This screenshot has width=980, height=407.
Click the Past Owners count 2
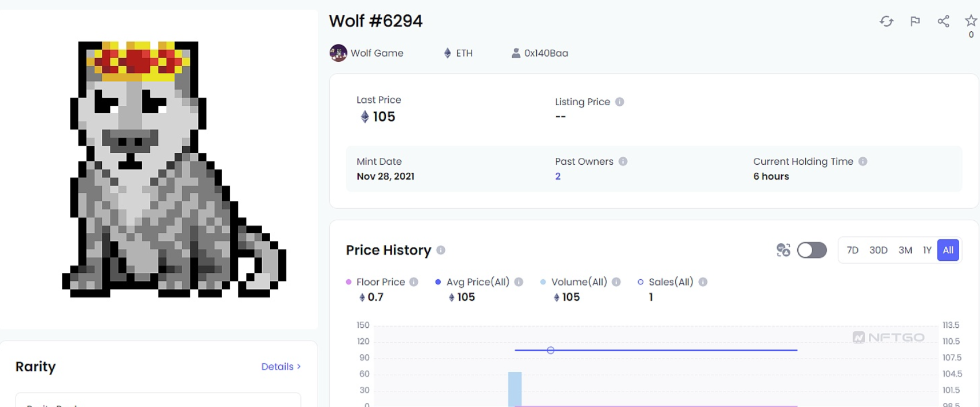pyautogui.click(x=558, y=176)
